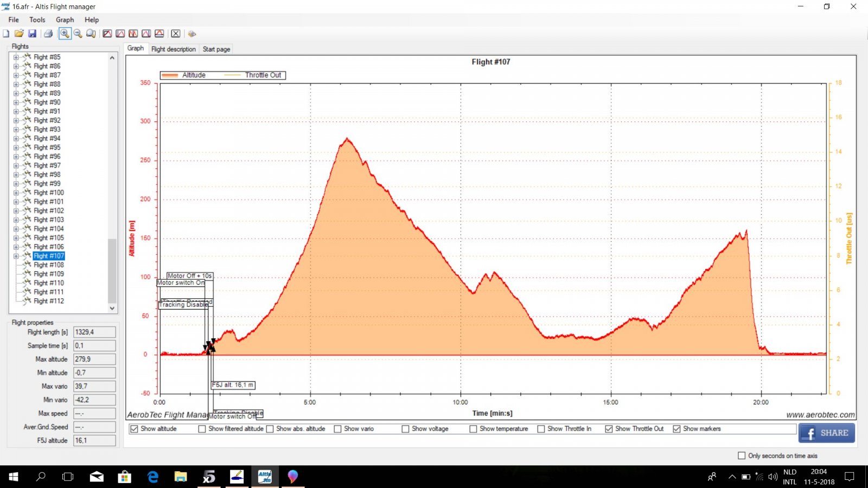
Task: Expand Flight #92 tree node
Action: (x=16, y=120)
